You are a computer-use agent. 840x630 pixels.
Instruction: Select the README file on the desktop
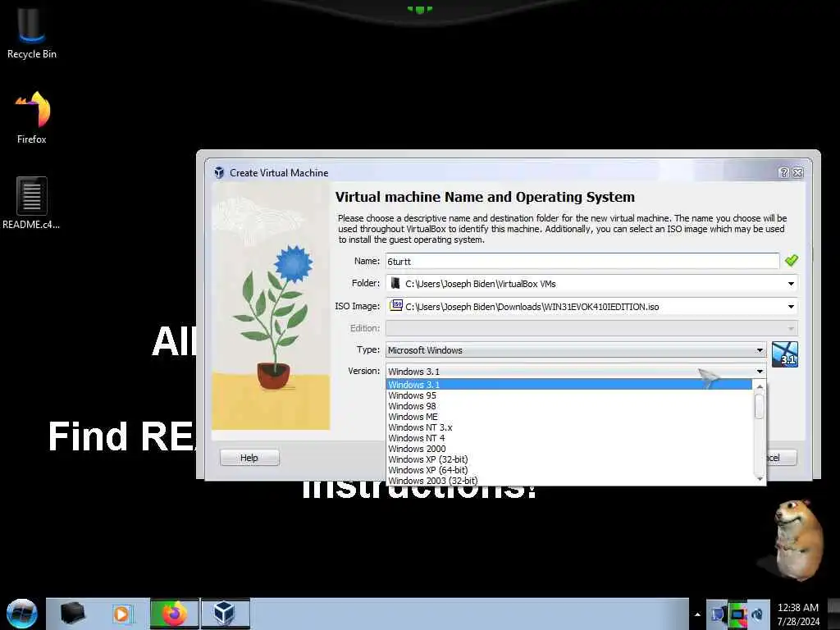[31, 203]
